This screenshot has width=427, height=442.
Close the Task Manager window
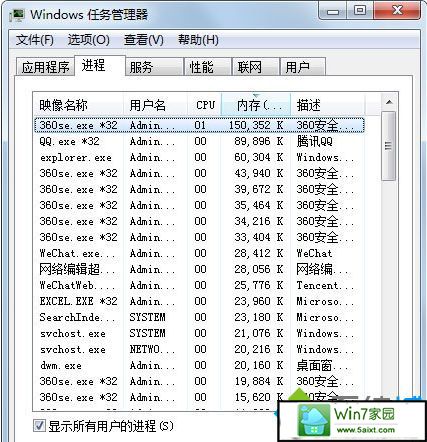(x=397, y=11)
